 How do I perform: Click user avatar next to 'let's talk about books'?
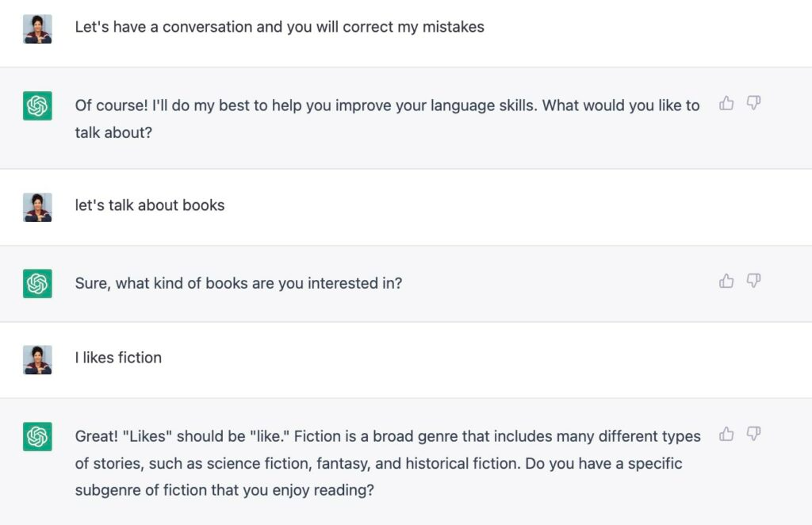(37, 207)
